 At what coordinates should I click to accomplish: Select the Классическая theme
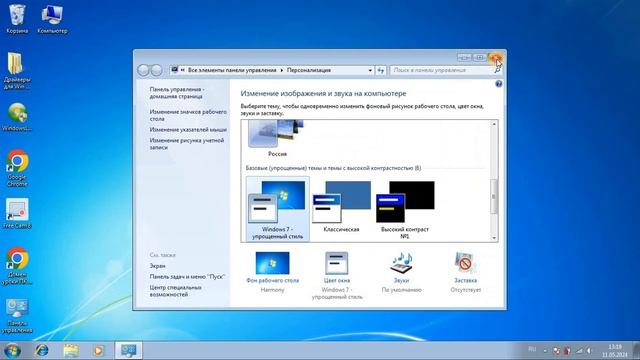pyautogui.click(x=341, y=207)
